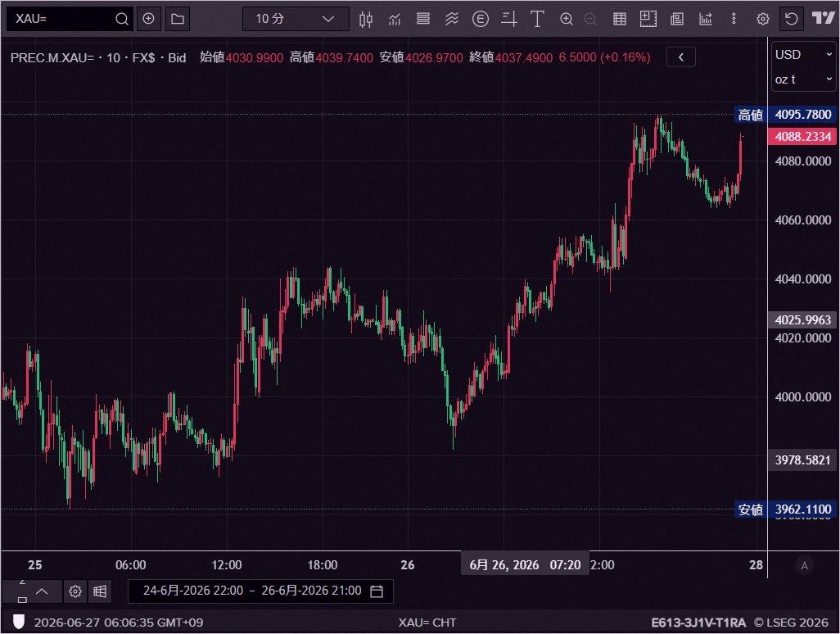Screen dimensions: 840x634
Task: Click the stacked horizontal bars icon
Action: [x=423, y=20]
